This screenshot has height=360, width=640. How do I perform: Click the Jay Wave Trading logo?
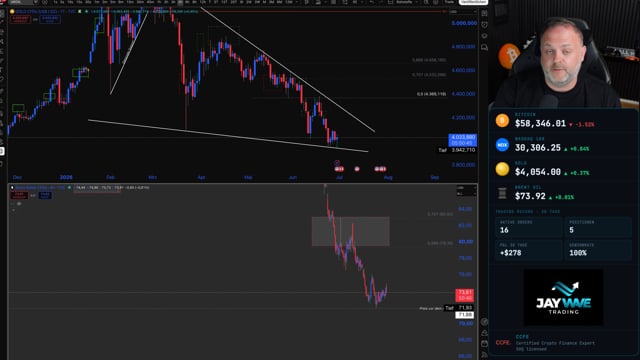[x=563, y=298]
